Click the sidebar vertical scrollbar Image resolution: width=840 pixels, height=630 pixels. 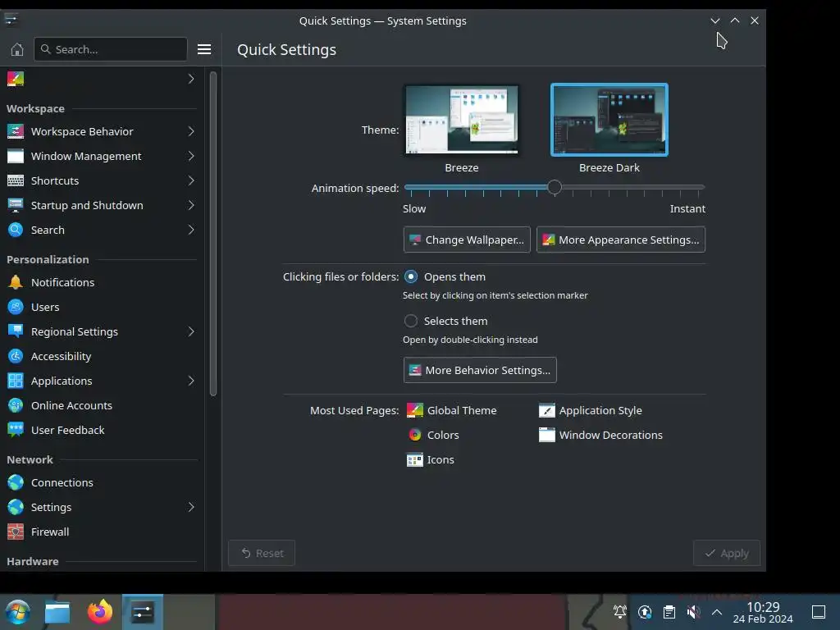click(x=213, y=234)
